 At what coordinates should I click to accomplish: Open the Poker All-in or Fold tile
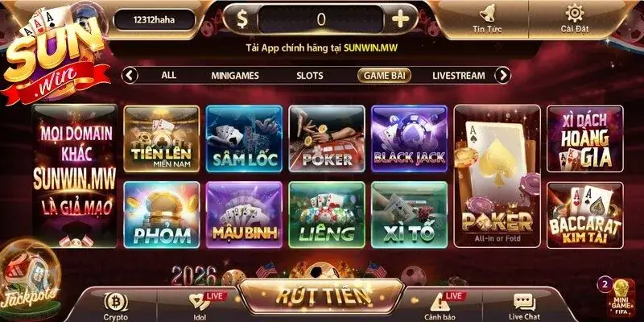(497, 175)
